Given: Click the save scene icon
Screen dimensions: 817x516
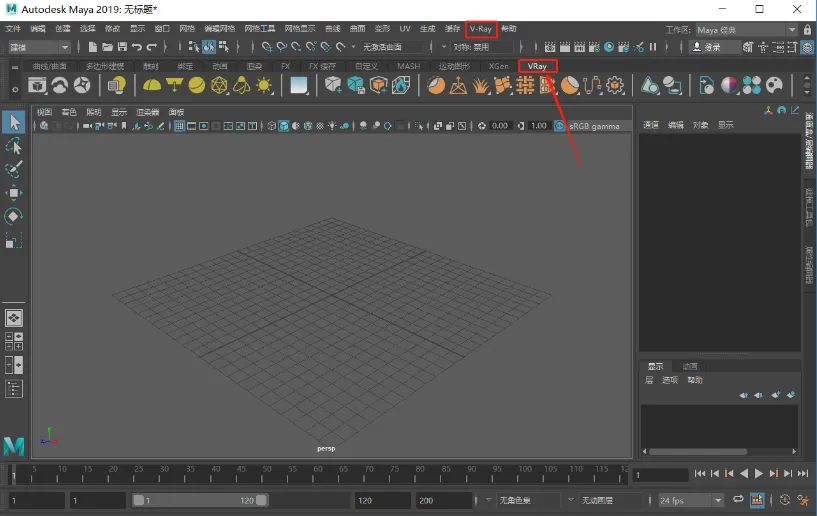Looking at the screenshot, I should click(x=122, y=47).
